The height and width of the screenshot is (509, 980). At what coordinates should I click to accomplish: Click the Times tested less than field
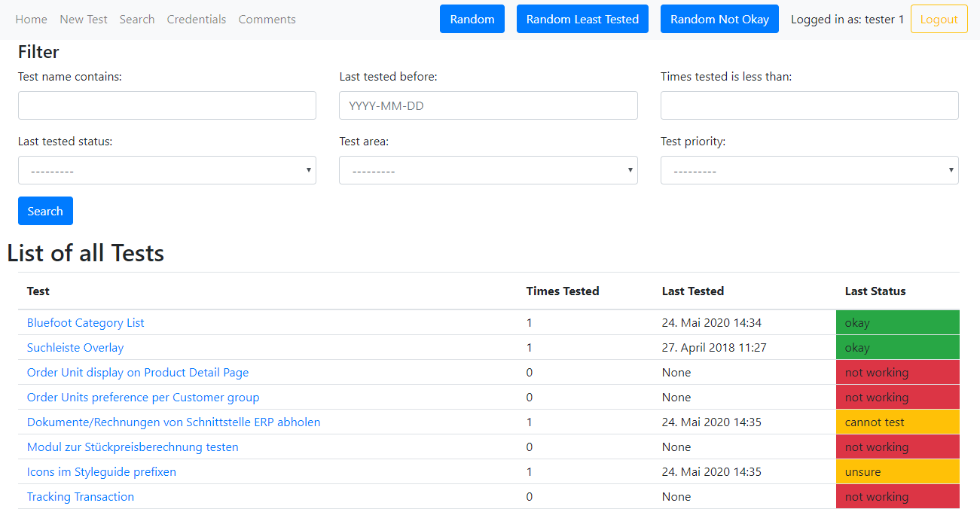[809, 106]
